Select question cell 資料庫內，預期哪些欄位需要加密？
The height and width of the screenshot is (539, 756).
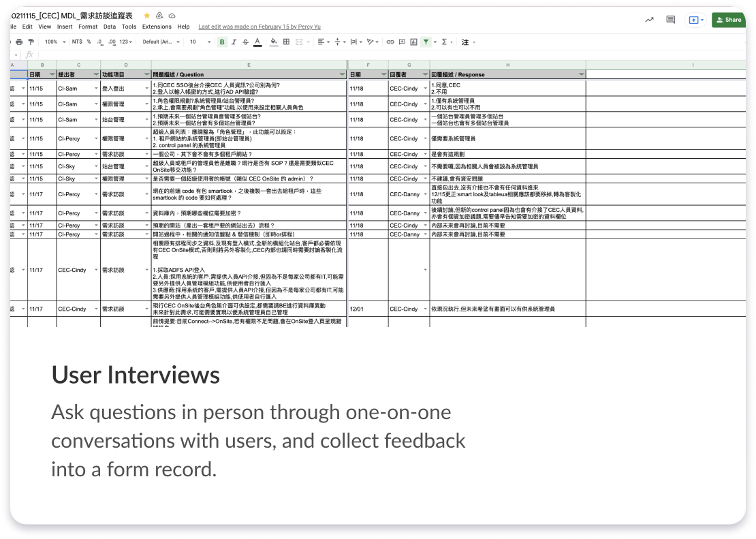tap(249, 213)
